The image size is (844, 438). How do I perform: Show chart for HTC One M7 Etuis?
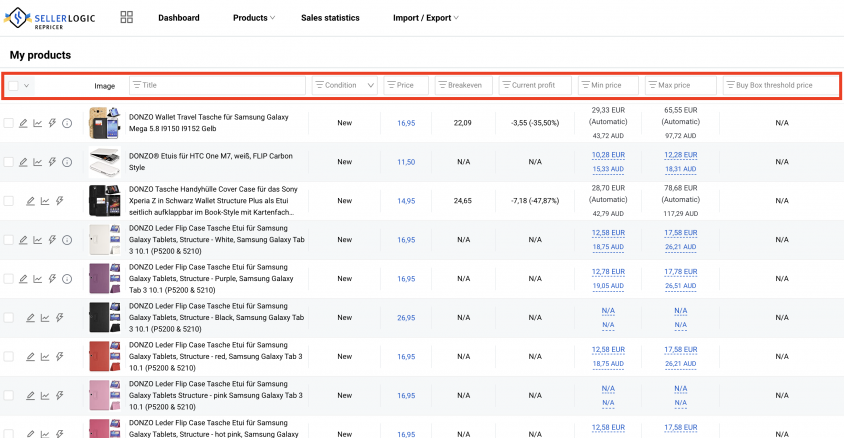coord(38,162)
